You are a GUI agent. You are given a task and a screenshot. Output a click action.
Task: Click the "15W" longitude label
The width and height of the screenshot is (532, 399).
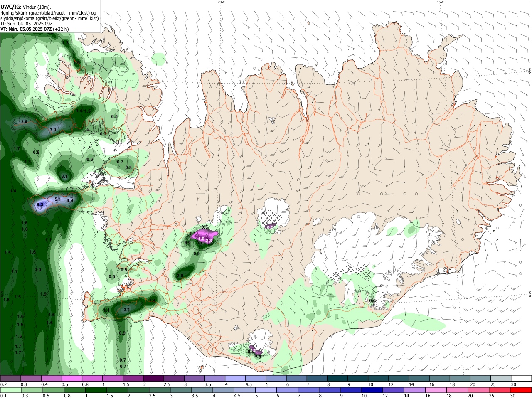440,2
